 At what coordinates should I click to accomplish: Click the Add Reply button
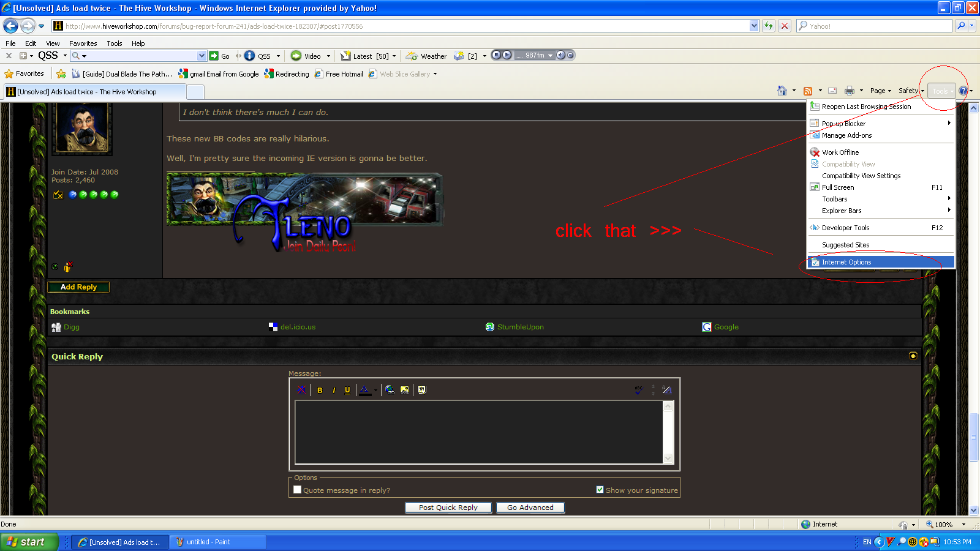pyautogui.click(x=78, y=287)
